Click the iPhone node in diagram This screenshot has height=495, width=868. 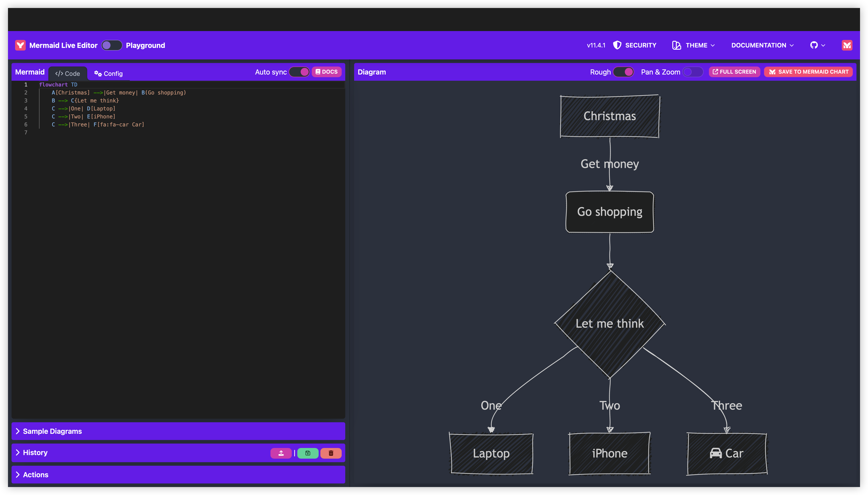tap(610, 453)
